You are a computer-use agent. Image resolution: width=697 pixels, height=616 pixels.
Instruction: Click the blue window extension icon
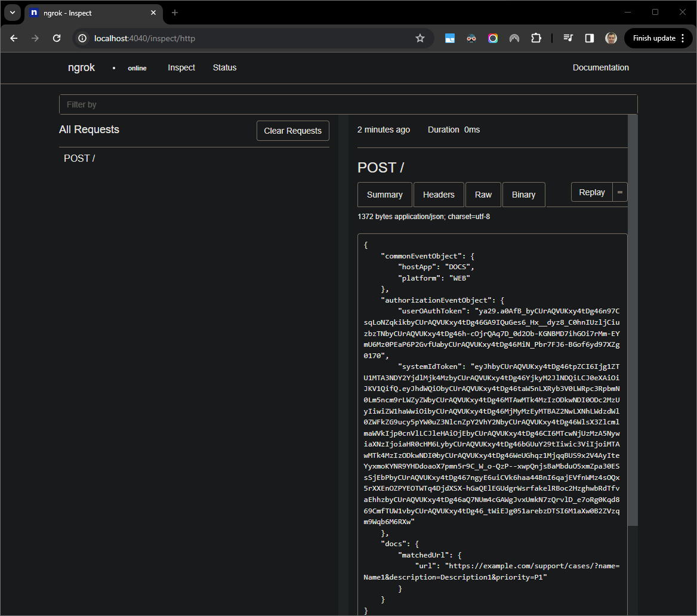[x=449, y=38]
